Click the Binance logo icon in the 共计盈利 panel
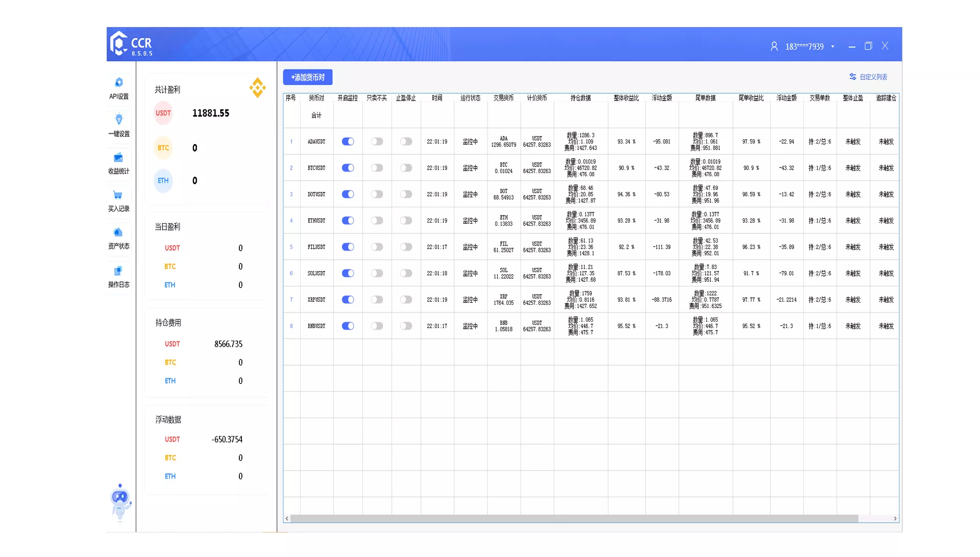980x557 pixels. click(257, 88)
